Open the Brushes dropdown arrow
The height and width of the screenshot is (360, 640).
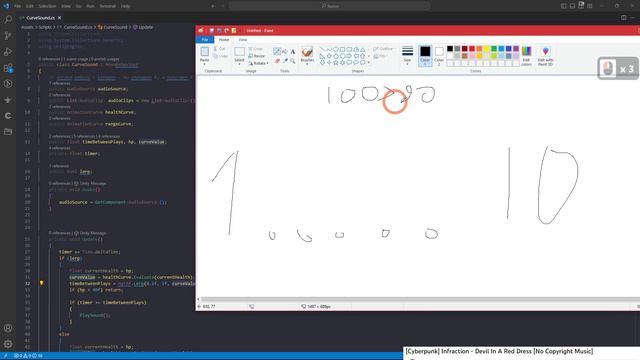coord(307,64)
